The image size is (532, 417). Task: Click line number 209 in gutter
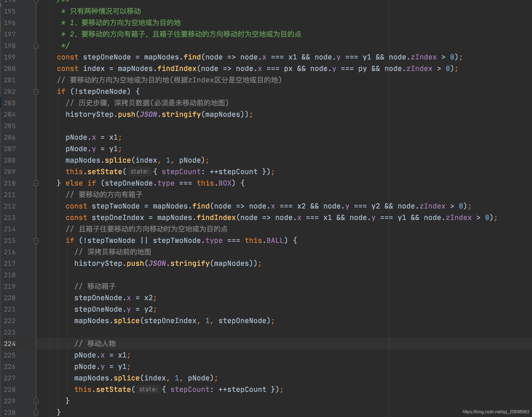tap(10, 172)
